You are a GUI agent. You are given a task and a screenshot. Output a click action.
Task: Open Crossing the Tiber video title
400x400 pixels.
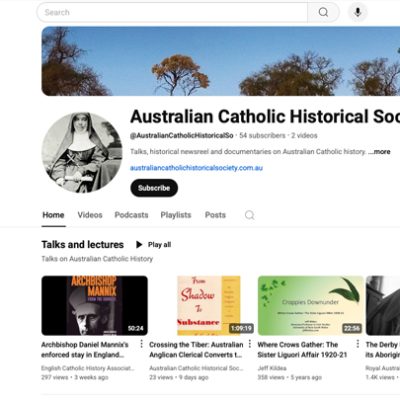click(196, 350)
